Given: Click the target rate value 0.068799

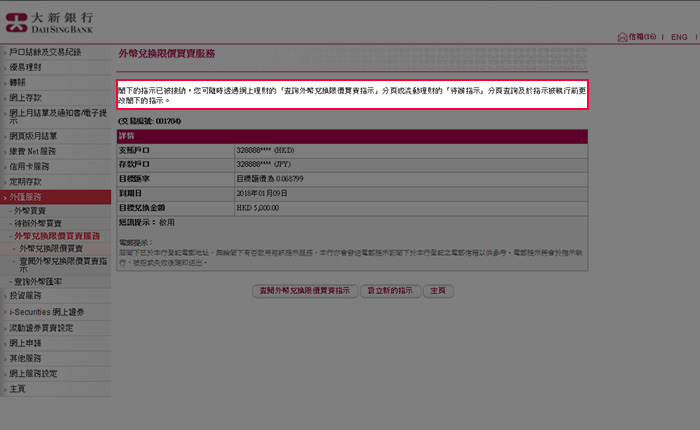Looking at the screenshot, I should point(289,179).
